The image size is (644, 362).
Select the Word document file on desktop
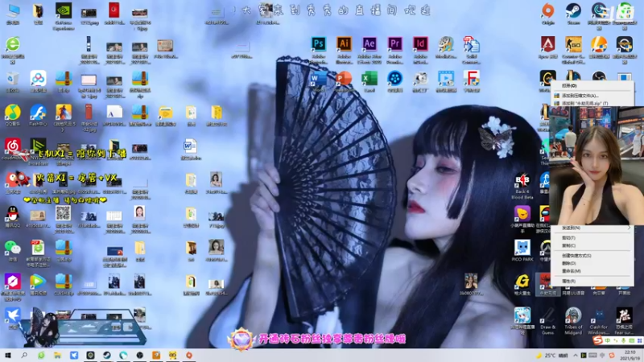(191, 146)
